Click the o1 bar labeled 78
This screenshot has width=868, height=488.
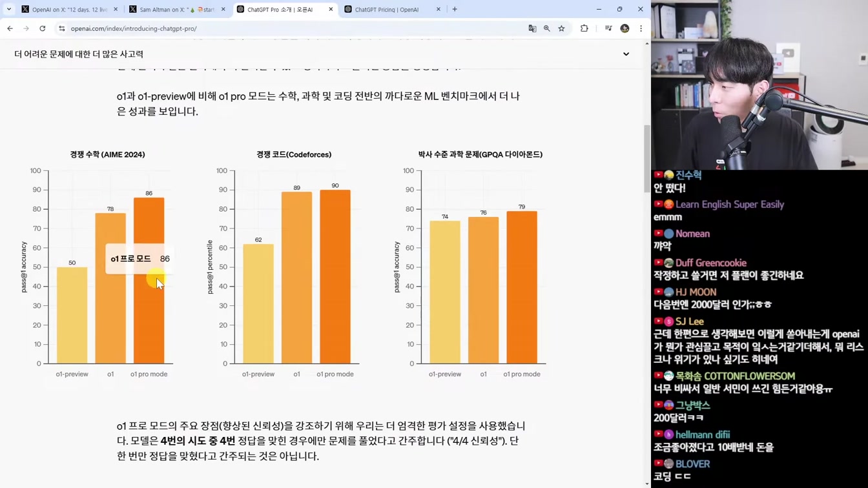pos(110,289)
